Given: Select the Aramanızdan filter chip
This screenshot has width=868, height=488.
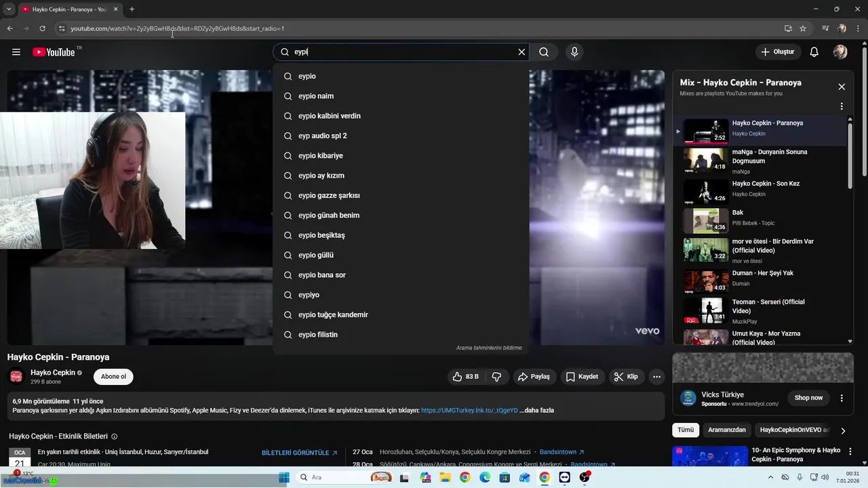Looking at the screenshot, I should pos(726,430).
